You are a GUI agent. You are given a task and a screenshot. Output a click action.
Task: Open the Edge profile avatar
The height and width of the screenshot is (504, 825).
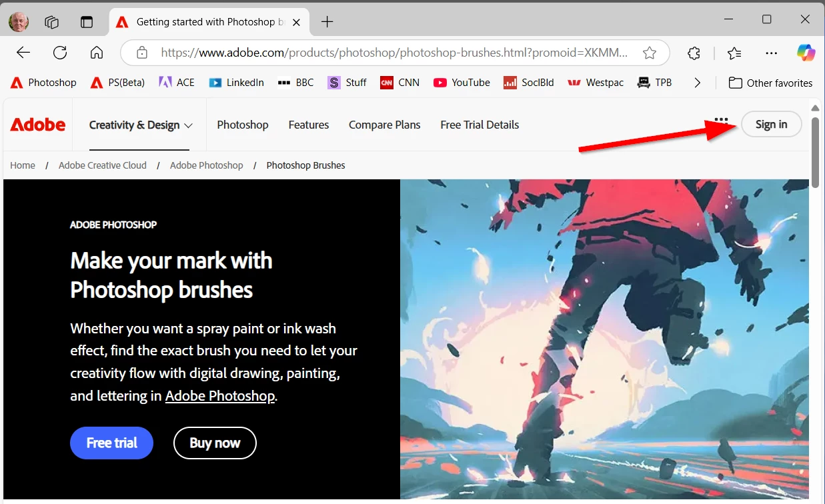19,22
